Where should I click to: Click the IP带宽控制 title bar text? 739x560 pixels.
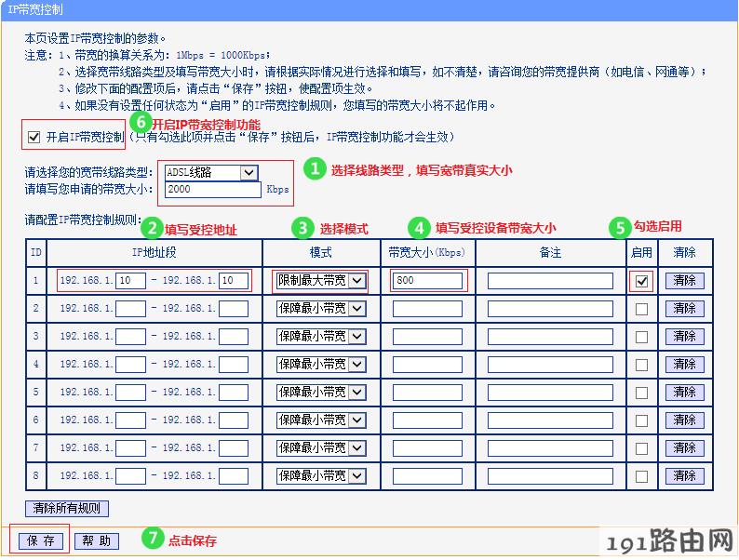(35, 9)
